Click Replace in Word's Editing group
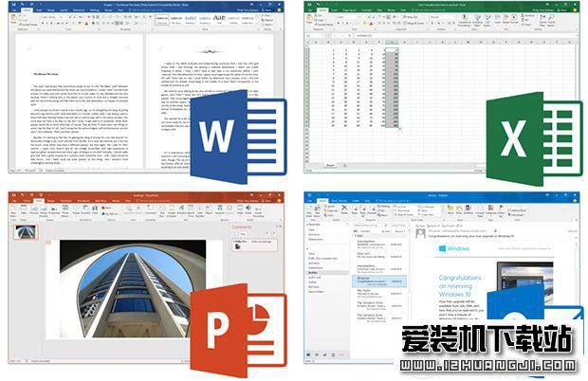This screenshot has height=381, width=588. 267,20
